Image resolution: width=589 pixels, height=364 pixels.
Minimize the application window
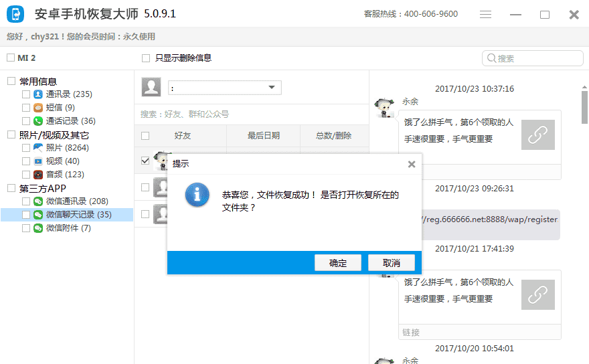[x=515, y=15]
